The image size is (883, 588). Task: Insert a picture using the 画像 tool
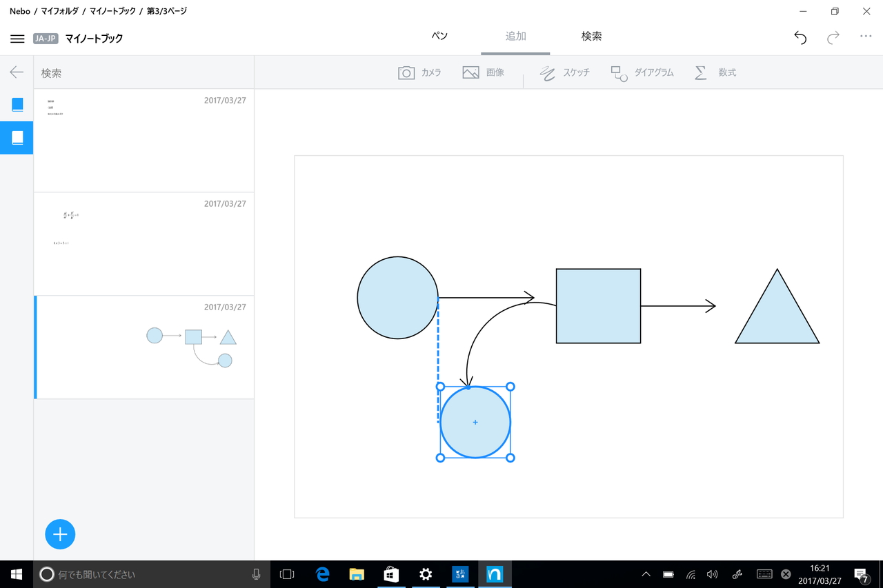(484, 72)
